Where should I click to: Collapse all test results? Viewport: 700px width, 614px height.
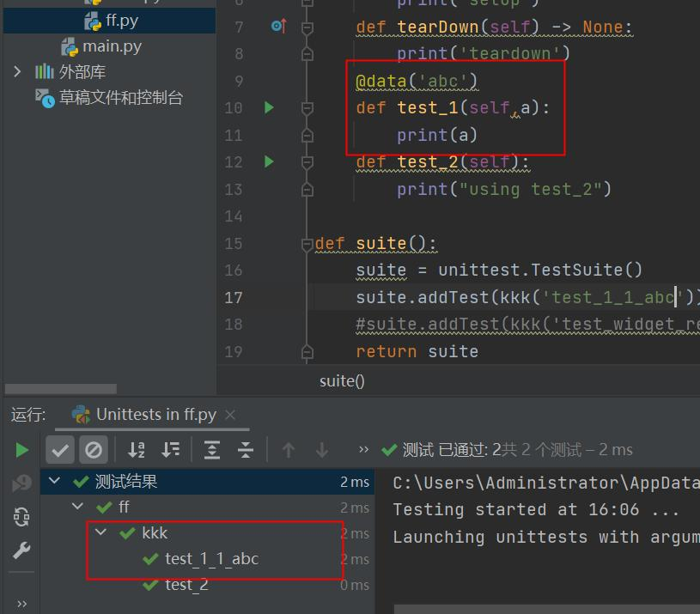246,450
